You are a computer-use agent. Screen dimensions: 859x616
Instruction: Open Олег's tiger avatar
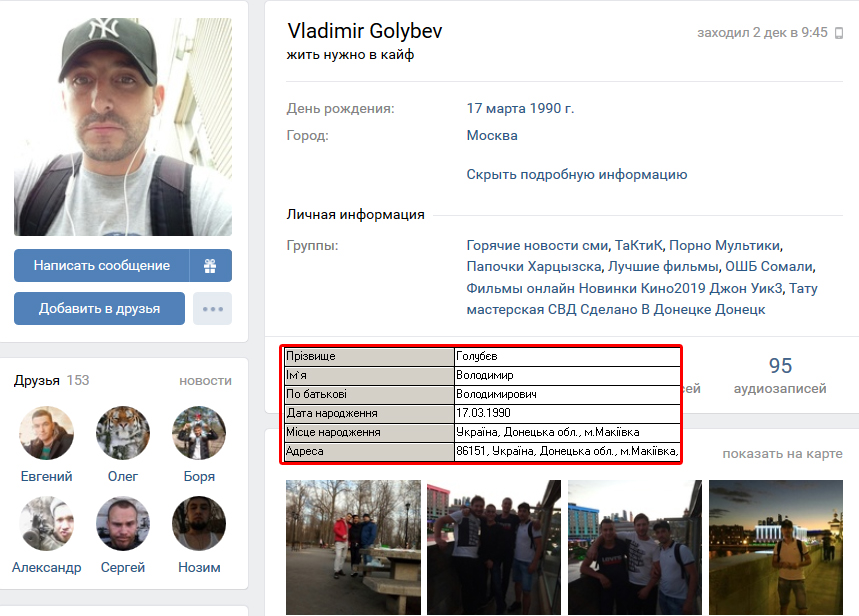click(x=123, y=433)
